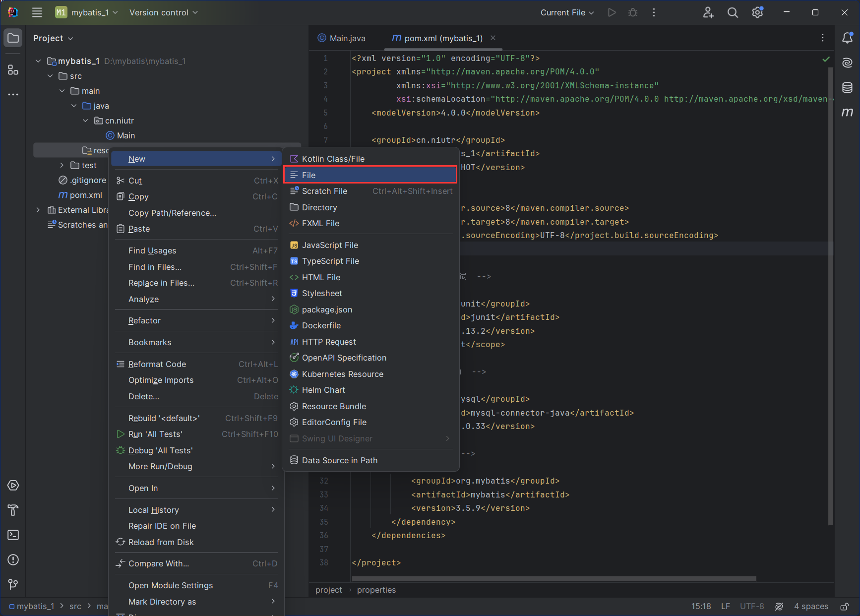
Task: Collapse the src folder in project tree
Action: tap(50, 76)
